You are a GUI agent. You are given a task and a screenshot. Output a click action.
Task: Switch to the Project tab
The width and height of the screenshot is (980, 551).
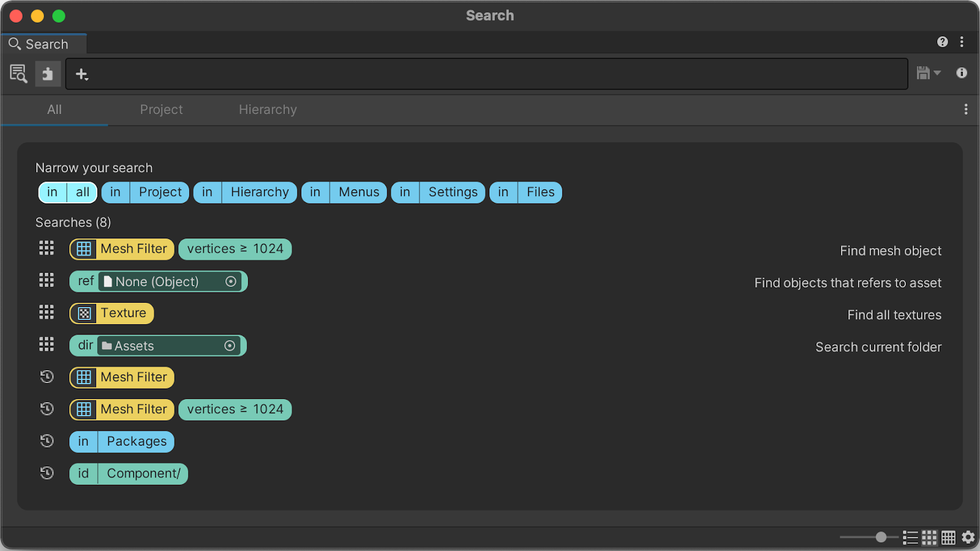click(x=161, y=110)
